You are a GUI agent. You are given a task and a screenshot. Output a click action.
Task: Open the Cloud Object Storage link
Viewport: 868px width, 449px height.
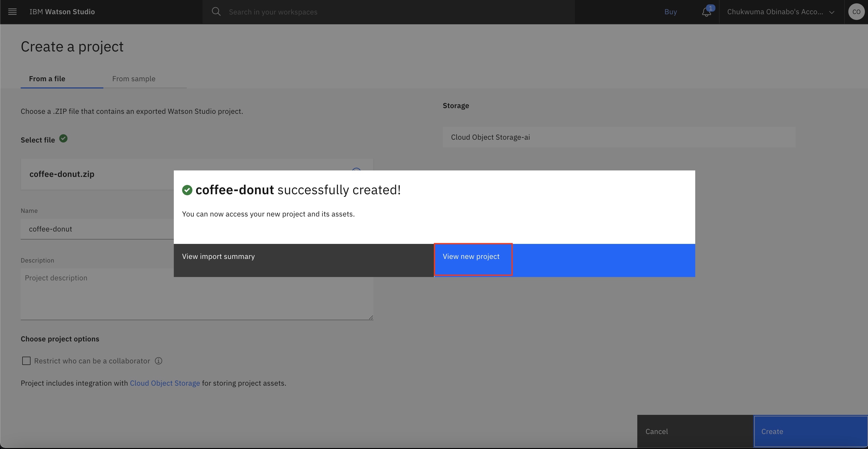(x=165, y=383)
